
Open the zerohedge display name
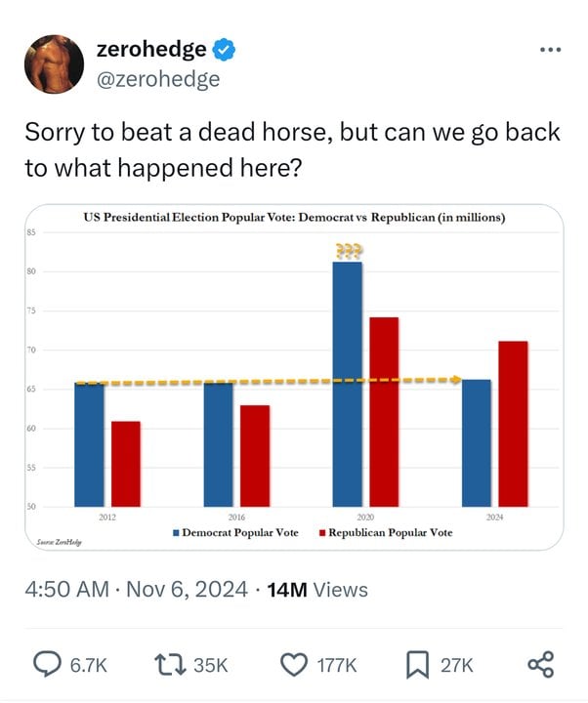tap(151, 50)
